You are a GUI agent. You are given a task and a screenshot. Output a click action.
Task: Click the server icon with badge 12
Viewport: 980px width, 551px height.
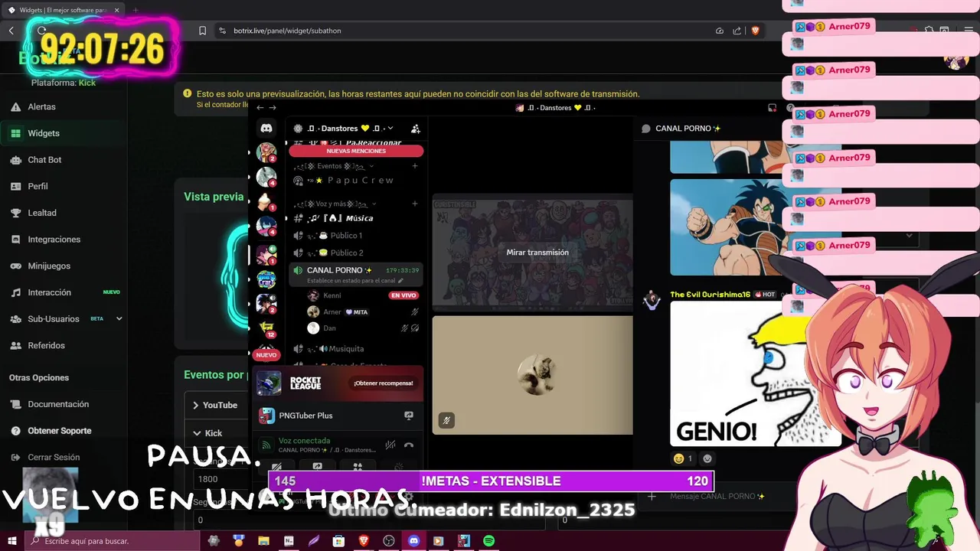click(x=266, y=329)
